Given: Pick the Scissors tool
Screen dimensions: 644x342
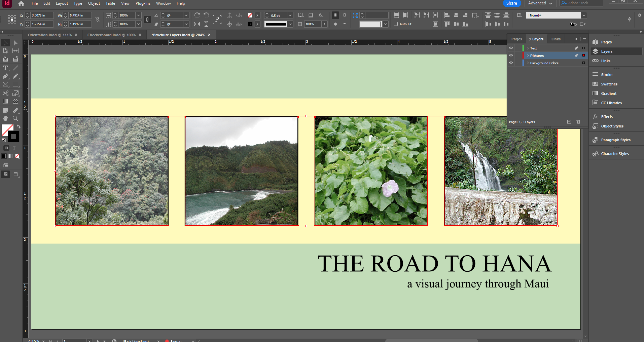Looking at the screenshot, I should [5, 93].
